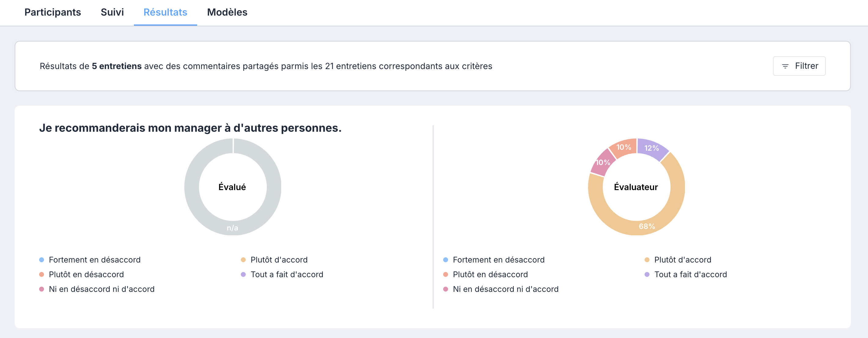Click the filter lines icon in Filtrer

(x=785, y=66)
